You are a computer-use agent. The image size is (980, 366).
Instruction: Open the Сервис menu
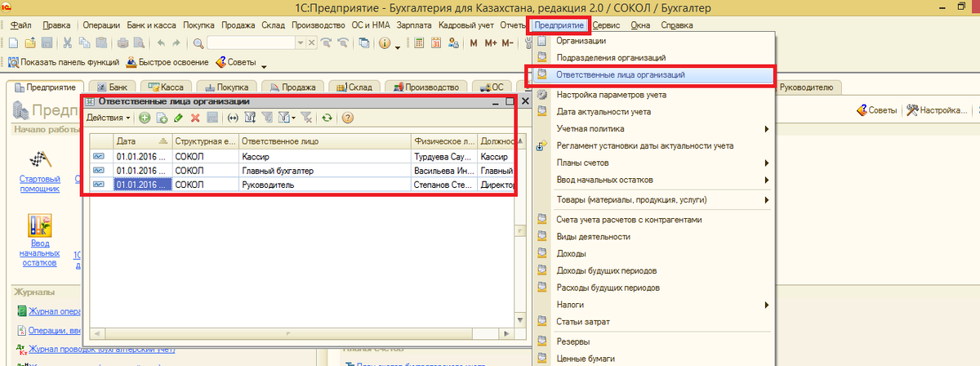pyautogui.click(x=605, y=25)
